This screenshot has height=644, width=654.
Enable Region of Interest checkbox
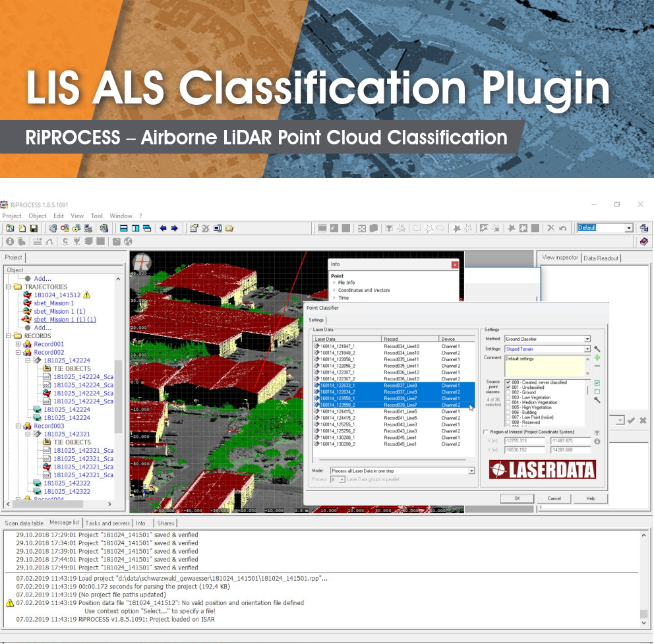click(x=485, y=432)
